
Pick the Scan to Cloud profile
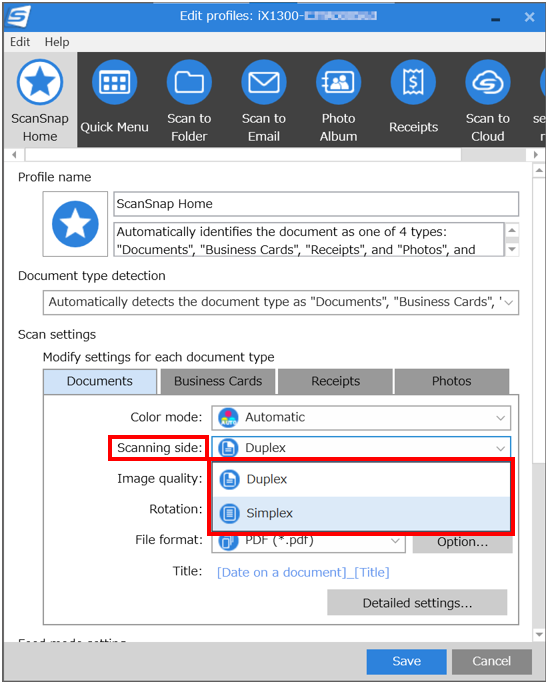tap(488, 82)
